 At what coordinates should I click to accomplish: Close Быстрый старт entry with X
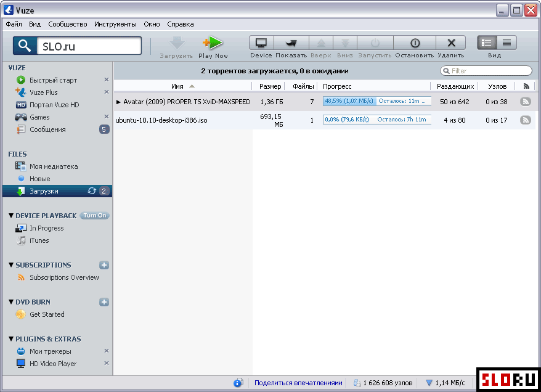(x=107, y=80)
